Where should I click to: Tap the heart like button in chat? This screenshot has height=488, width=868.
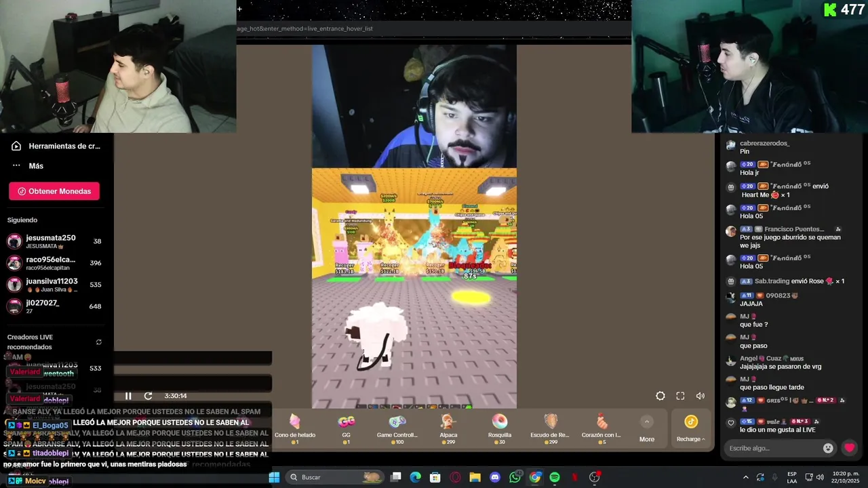[849, 448]
